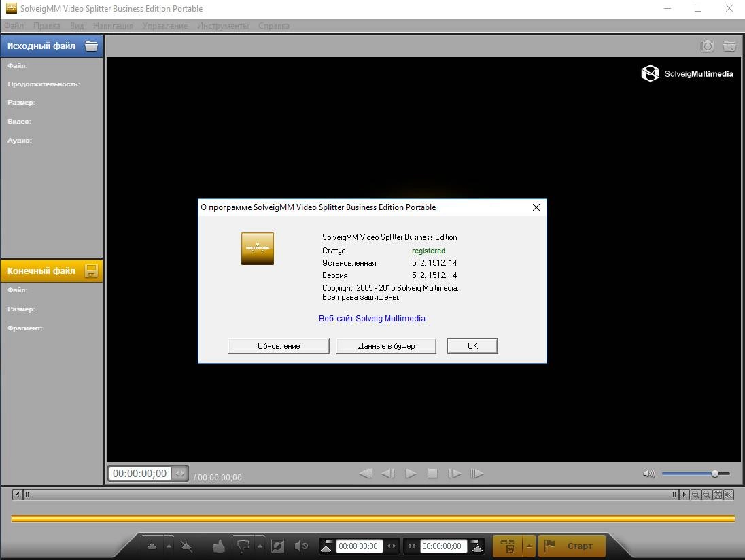Click the save output file disk icon
The width and height of the screenshot is (745, 560).
click(91, 270)
